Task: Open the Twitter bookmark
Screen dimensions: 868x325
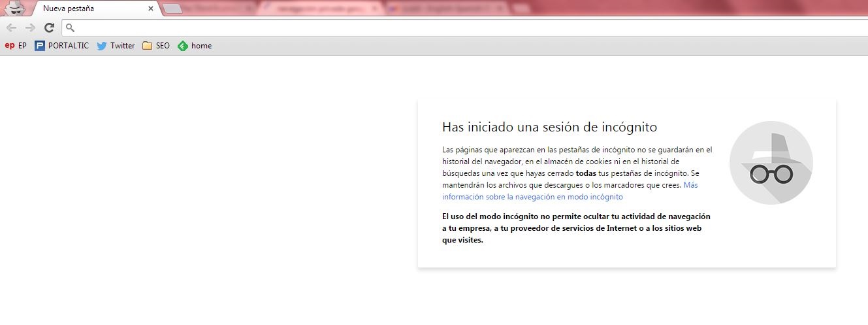Action: pos(116,46)
